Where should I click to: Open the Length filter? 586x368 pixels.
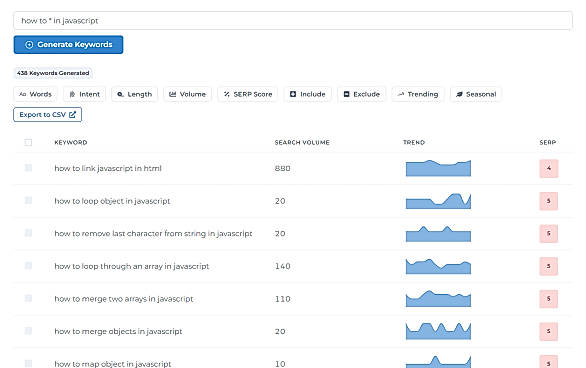click(x=135, y=94)
